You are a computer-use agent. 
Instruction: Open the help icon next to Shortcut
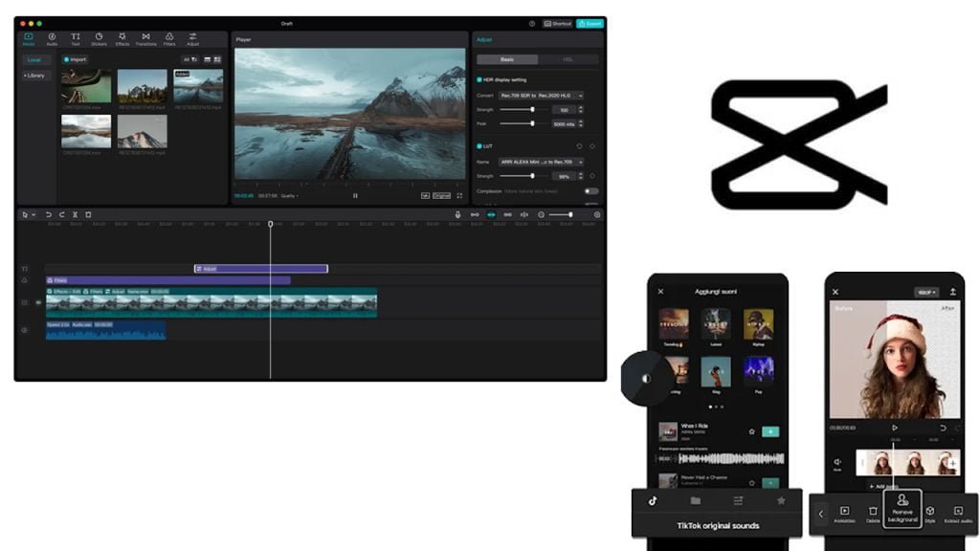[532, 24]
